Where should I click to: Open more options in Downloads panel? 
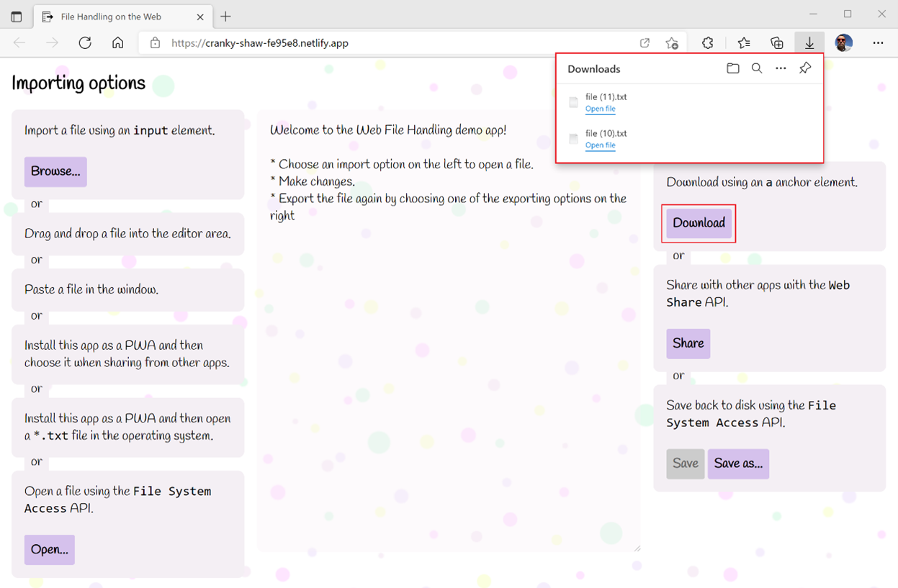pyautogui.click(x=781, y=68)
